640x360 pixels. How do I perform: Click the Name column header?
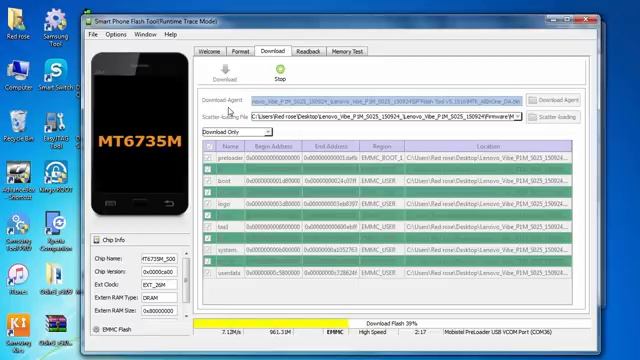tap(230, 146)
